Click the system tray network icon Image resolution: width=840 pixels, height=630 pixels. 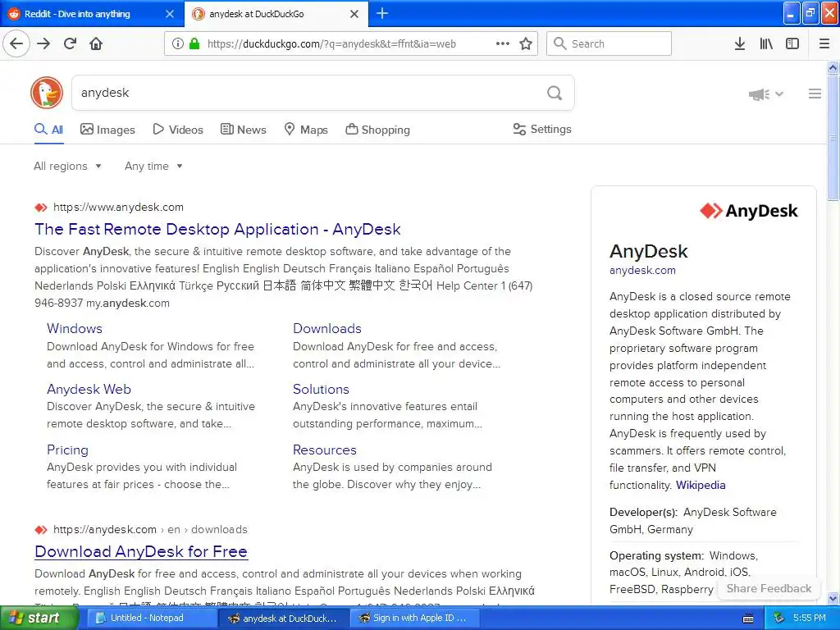tap(778, 618)
